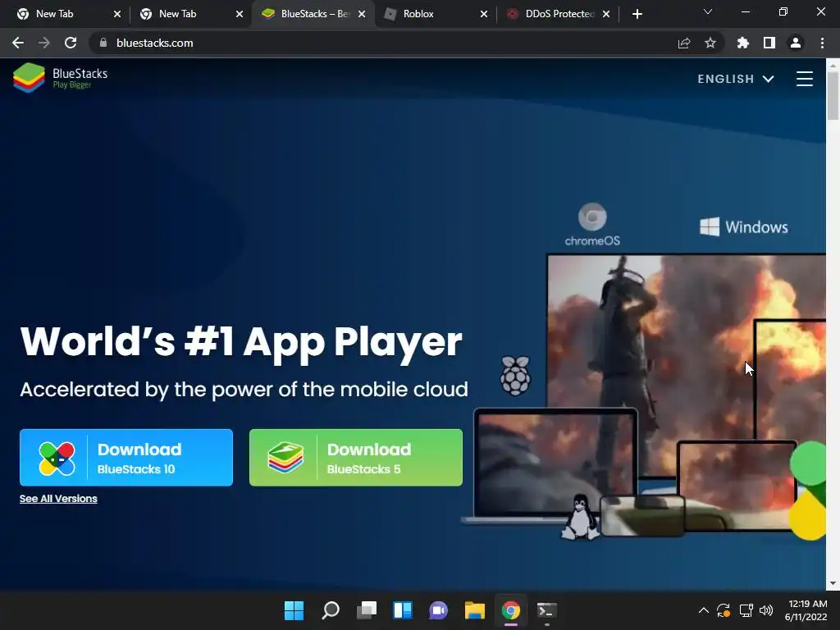Click the sync update tray icon
This screenshot has width=840, height=630.
click(724, 610)
